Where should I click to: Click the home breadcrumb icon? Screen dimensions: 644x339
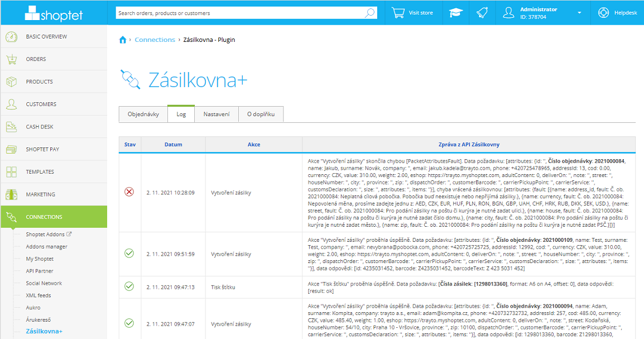click(x=122, y=40)
